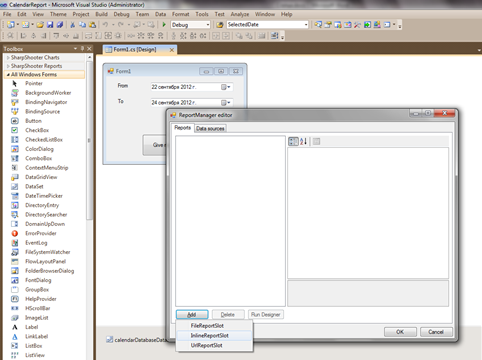Open the File menu

7,14
